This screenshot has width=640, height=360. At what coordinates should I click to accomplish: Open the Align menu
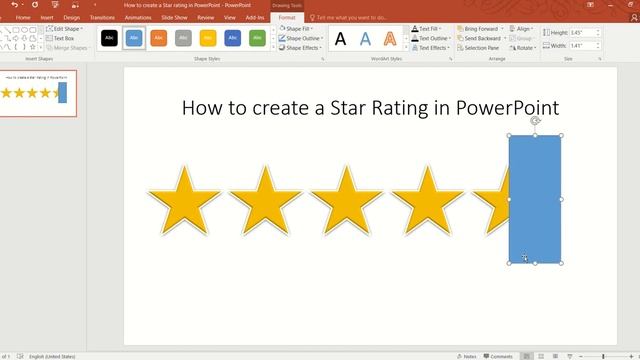point(522,29)
